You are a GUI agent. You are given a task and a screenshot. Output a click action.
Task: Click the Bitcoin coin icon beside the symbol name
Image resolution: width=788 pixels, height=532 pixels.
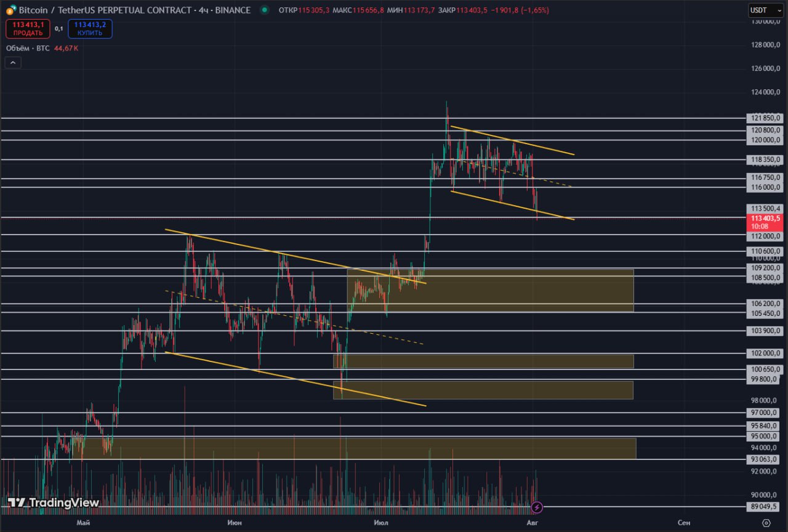[11, 10]
